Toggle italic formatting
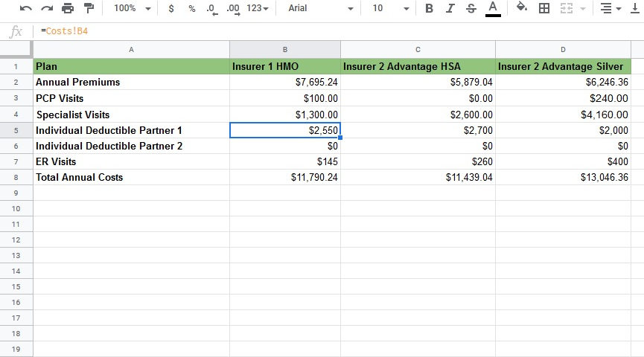Image resolution: width=644 pixels, height=357 pixels. [x=450, y=8]
